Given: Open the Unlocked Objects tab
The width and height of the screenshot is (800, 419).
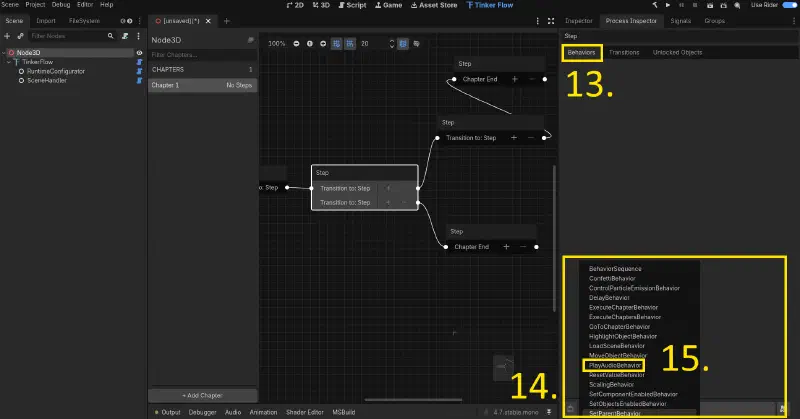Looking at the screenshot, I should (x=677, y=53).
